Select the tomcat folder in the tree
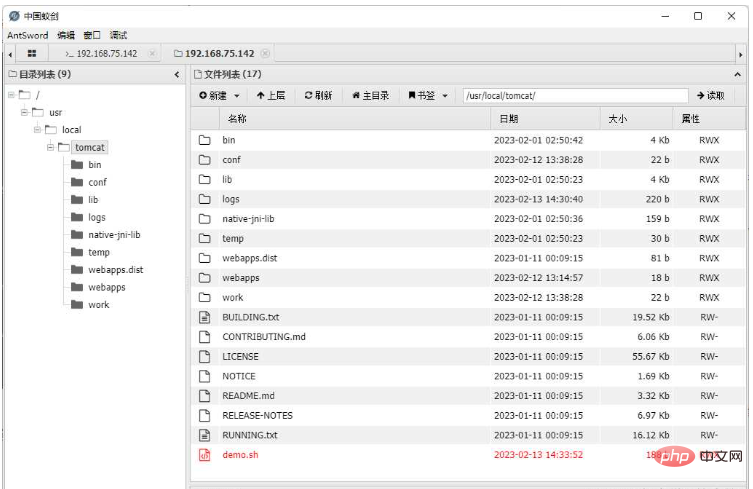Viewport: 753px width, 489px height. (90, 147)
